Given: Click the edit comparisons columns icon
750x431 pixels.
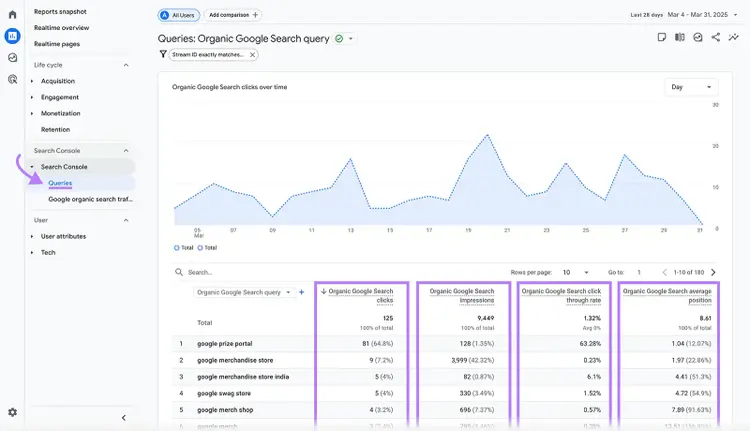Looking at the screenshot, I should click(680, 37).
